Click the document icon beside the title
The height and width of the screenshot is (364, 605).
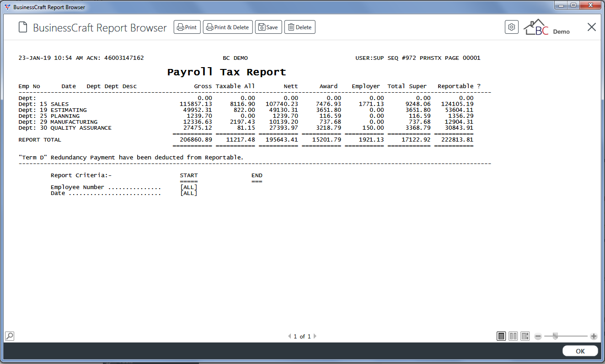(x=23, y=27)
